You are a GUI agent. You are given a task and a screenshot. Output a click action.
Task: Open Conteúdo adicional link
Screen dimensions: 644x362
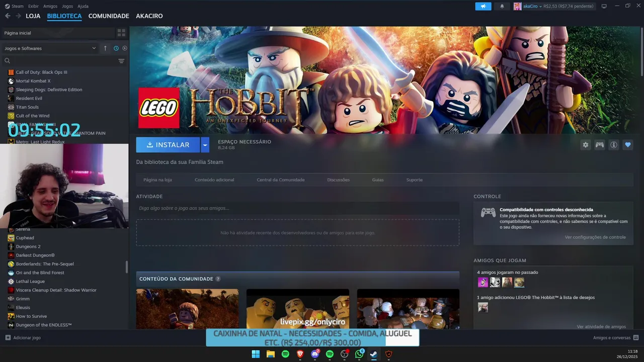pos(214,179)
